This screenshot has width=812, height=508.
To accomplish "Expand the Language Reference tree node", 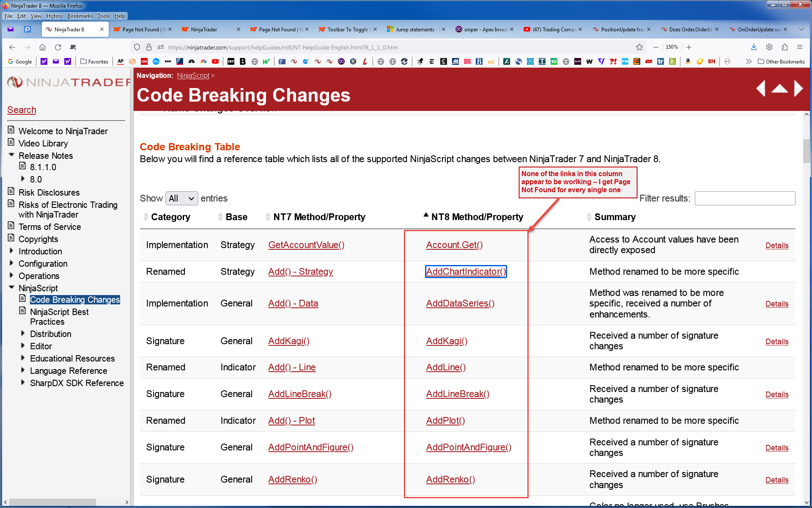I will (23, 370).
